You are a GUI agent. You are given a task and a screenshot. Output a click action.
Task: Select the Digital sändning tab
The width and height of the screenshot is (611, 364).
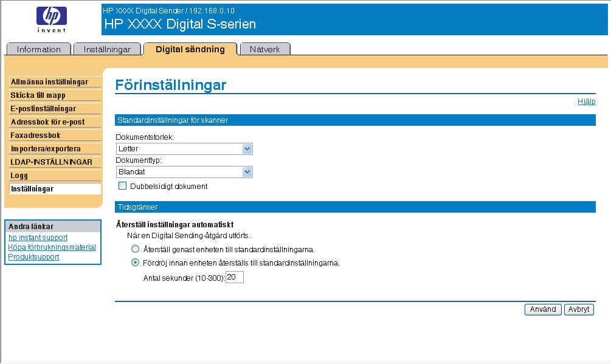coord(190,49)
